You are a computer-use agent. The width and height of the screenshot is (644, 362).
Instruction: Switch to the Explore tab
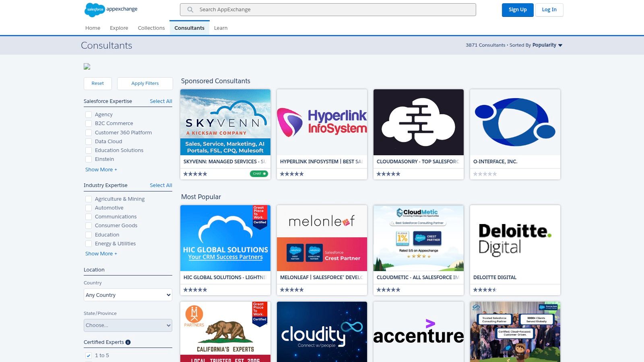(x=119, y=28)
